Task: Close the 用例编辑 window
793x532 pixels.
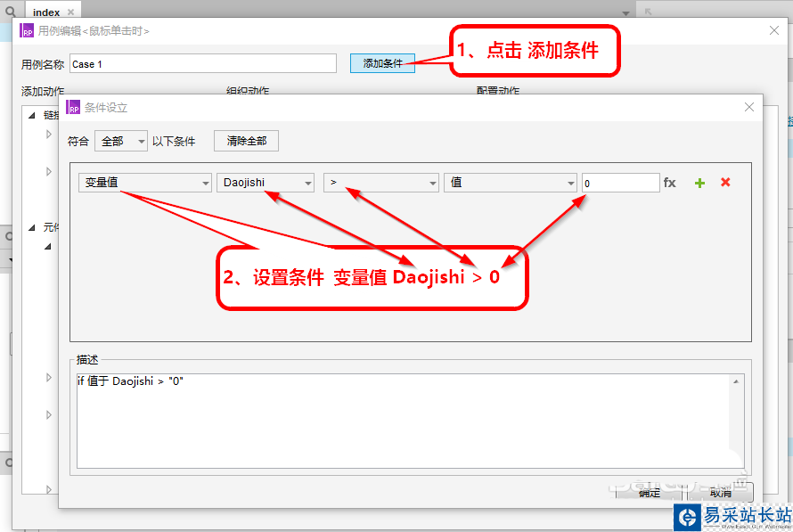Action: pyautogui.click(x=773, y=30)
